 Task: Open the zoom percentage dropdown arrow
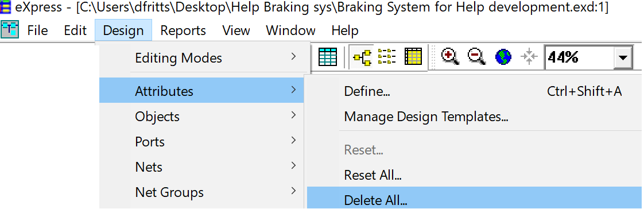[623, 57]
